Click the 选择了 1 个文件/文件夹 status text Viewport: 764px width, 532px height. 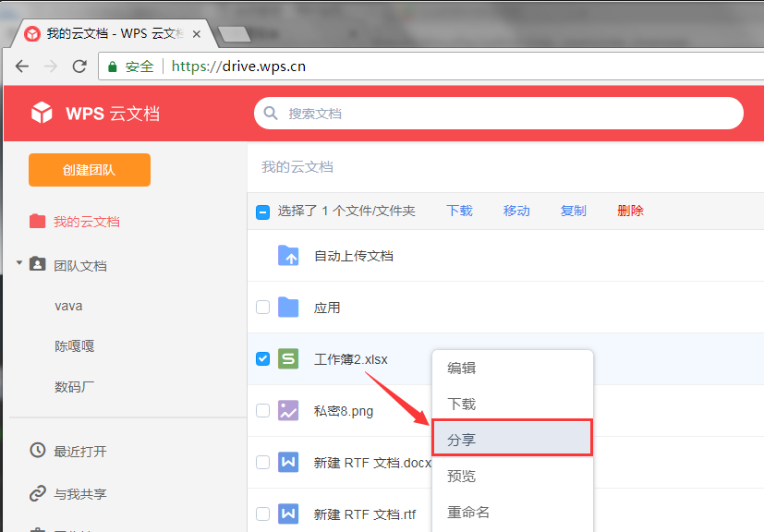coord(346,211)
